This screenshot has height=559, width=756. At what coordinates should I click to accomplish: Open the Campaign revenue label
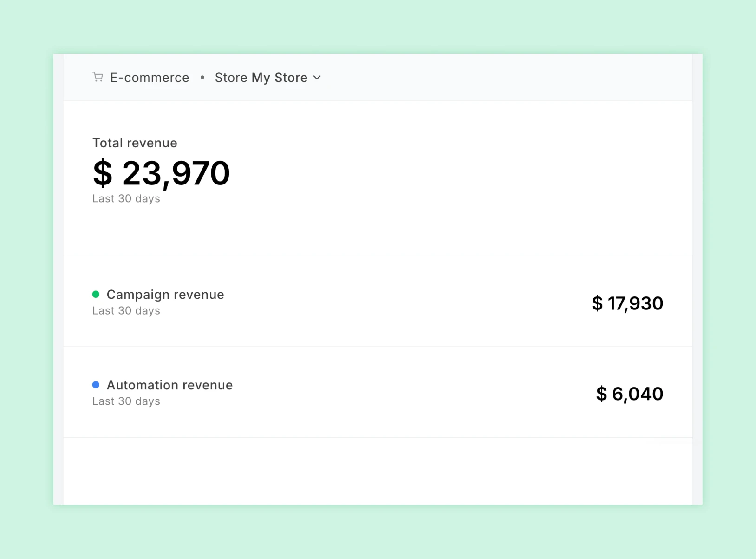(x=165, y=295)
